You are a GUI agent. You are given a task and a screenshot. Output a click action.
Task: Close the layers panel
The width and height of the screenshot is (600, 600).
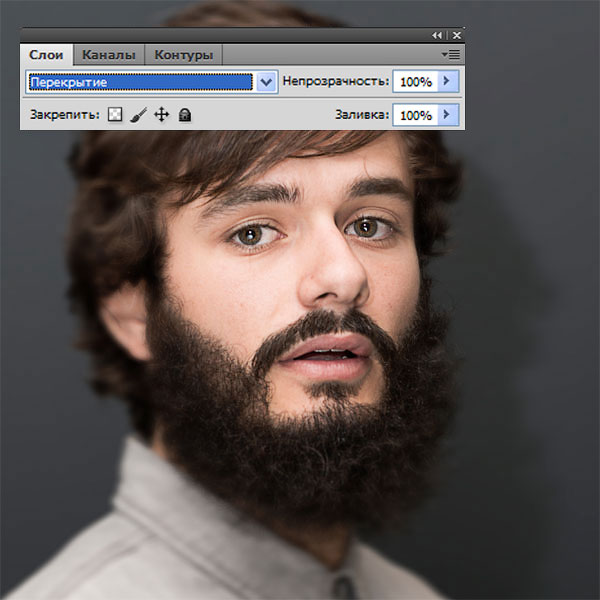pos(457,36)
